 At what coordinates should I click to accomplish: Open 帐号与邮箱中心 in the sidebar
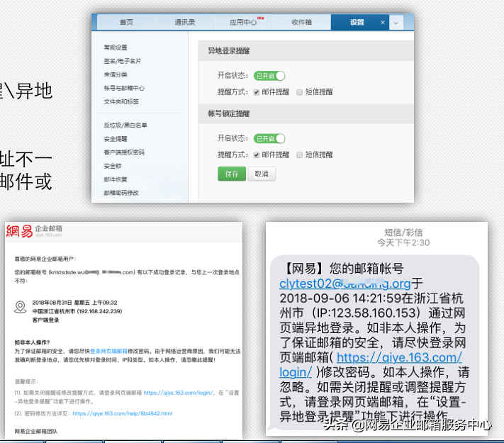coord(124,88)
